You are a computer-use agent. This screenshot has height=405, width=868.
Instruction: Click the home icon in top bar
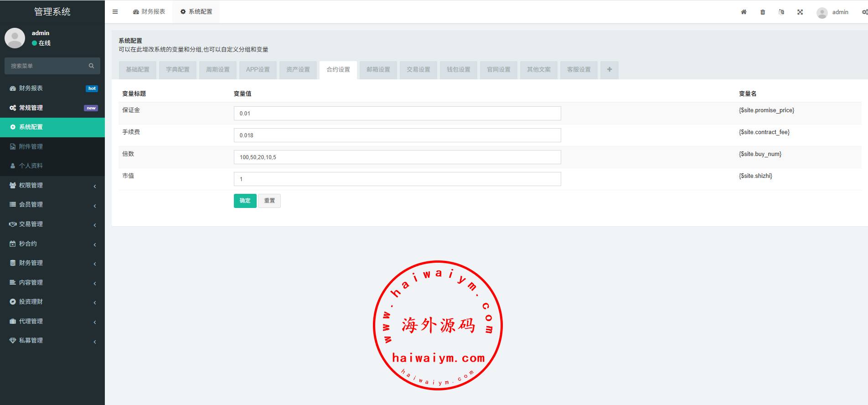click(744, 12)
